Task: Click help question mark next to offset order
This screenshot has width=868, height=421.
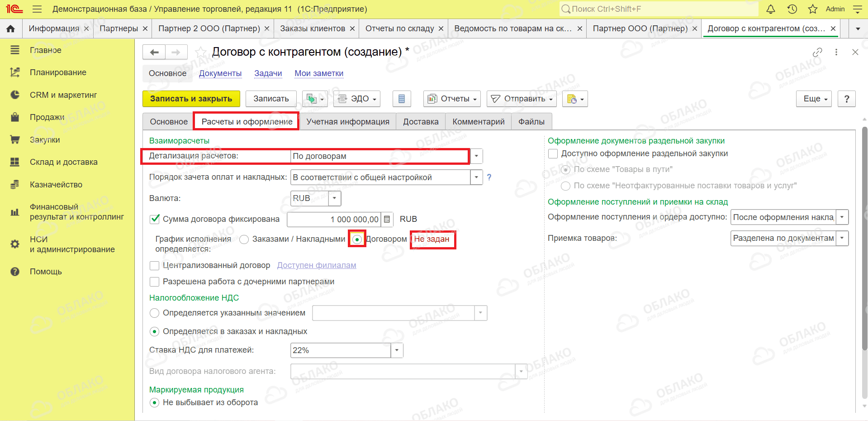Action: point(489,177)
